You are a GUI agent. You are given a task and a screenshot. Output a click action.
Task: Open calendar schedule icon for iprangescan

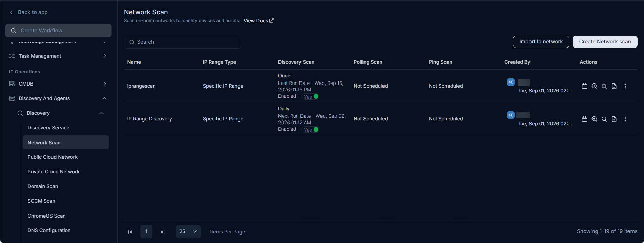[x=584, y=86]
